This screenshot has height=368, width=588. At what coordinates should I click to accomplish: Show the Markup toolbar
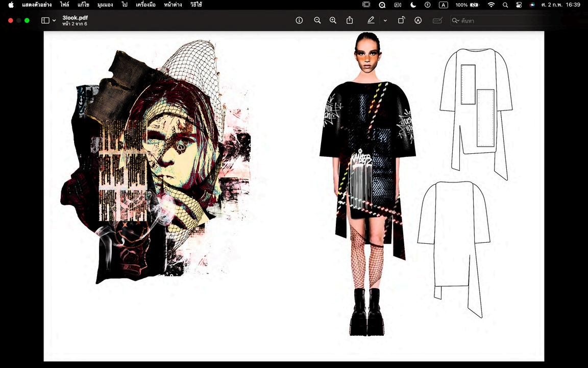click(418, 20)
